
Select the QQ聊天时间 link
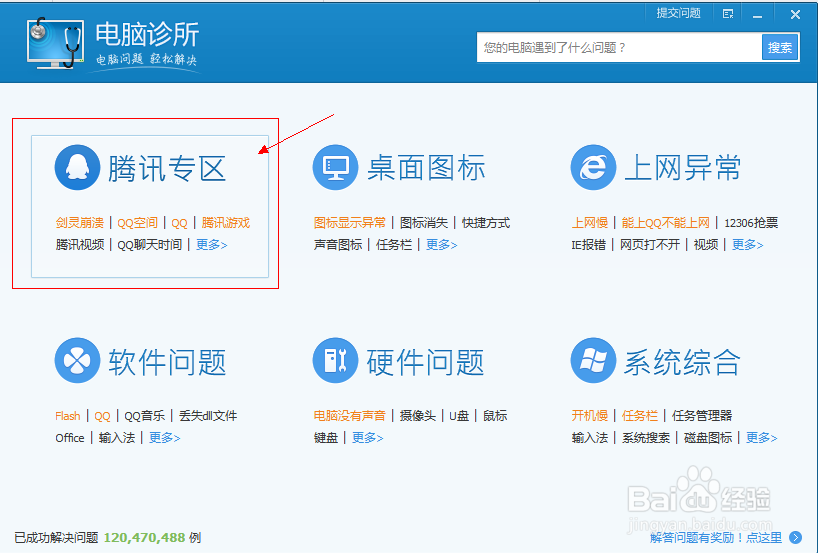149,245
